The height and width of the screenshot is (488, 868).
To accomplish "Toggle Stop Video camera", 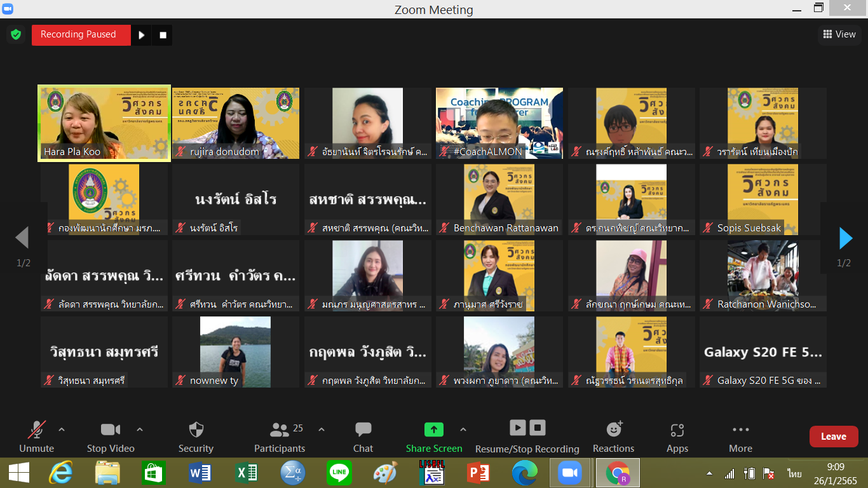I will click(x=110, y=430).
